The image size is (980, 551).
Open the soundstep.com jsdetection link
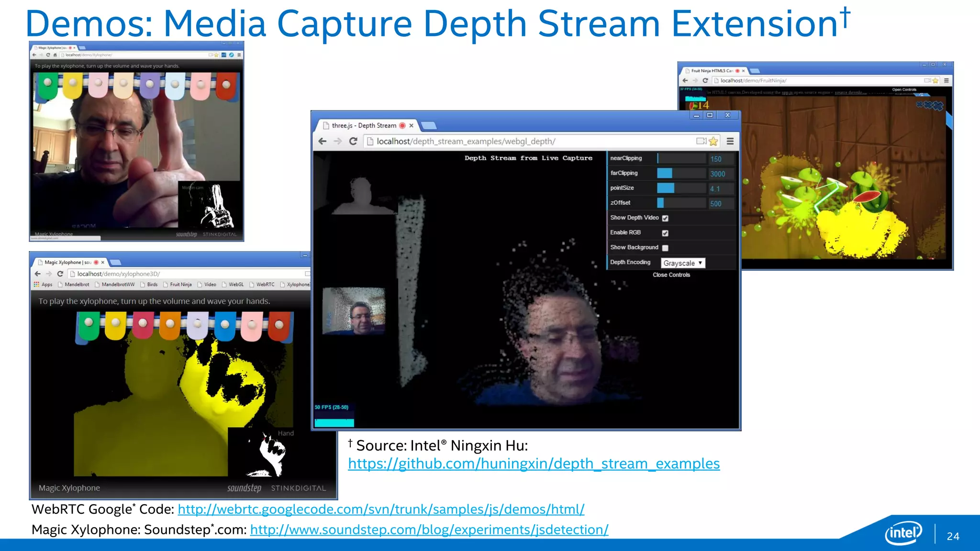(429, 529)
